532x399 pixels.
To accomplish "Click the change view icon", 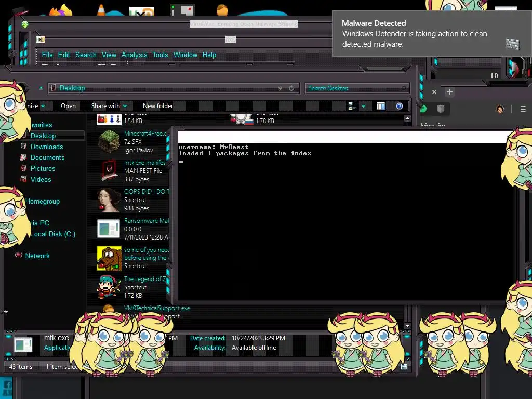I will point(352,106).
